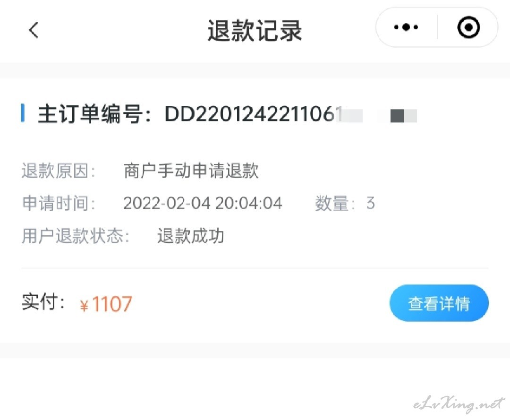This screenshot has width=510, height=420.
Task: Open the three-dot mini program menu
Action: 406,27
